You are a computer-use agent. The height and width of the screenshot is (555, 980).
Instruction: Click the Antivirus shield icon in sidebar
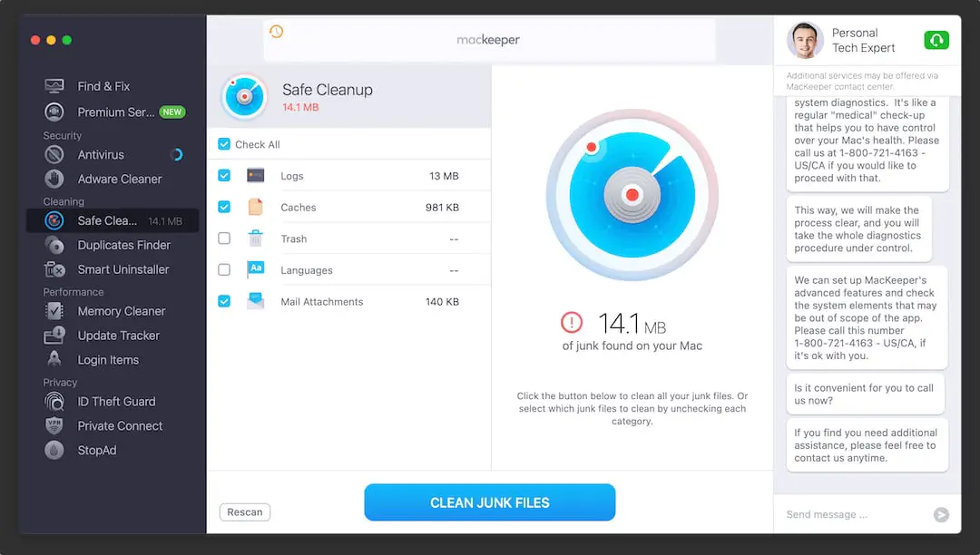pyautogui.click(x=54, y=154)
